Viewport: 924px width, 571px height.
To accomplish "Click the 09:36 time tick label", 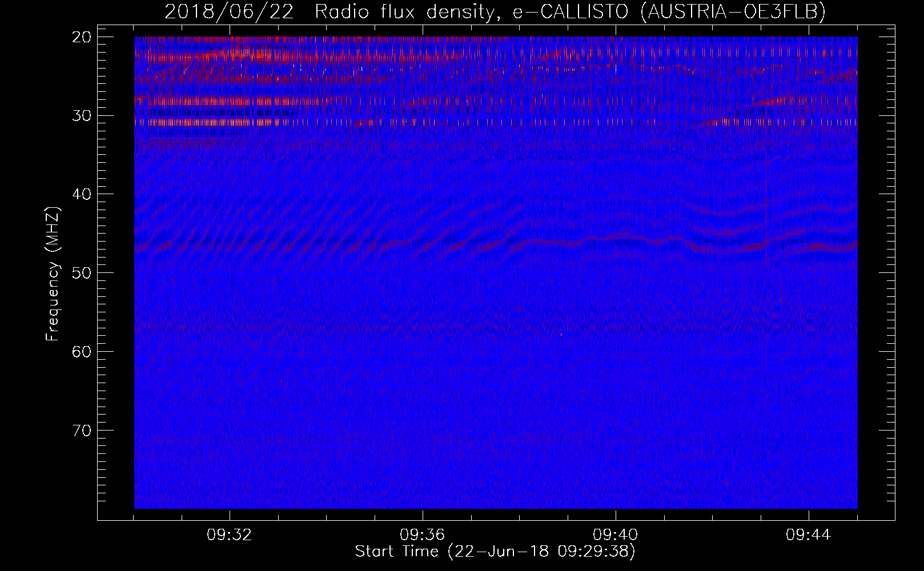I will coord(423,535).
